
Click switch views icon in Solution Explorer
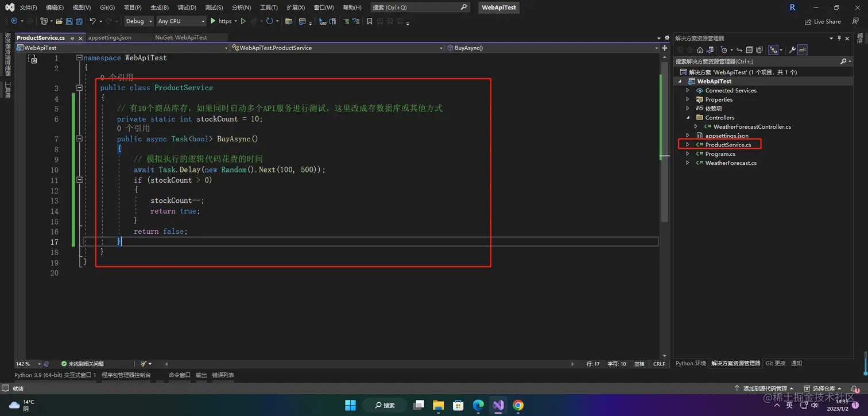coord(710,50)
